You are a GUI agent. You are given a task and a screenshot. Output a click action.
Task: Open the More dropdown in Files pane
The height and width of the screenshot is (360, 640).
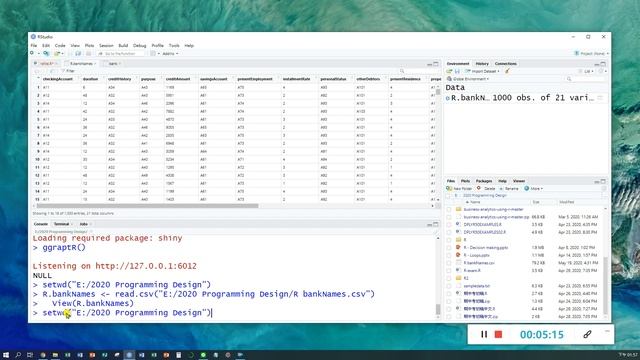tap(533, 189)
